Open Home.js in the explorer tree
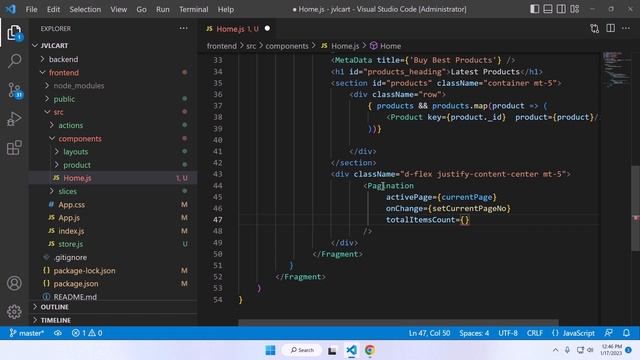This screenshot has height=360, width=640. click(77, 178)
